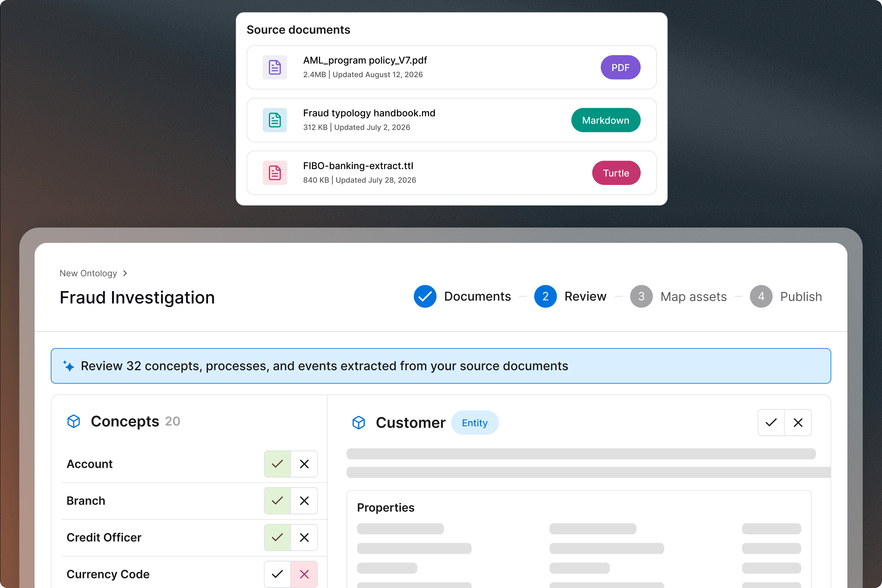This screenshot has width=882, height=588.
Task: Reject the Credit Officer concept
Action: point(304,537)
